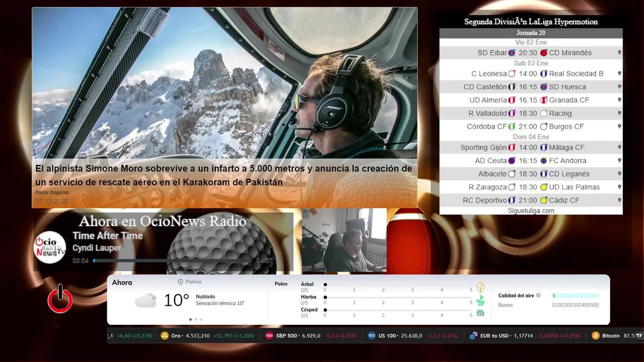
Task: Click the golf ball album artwork
Action: 221,242
